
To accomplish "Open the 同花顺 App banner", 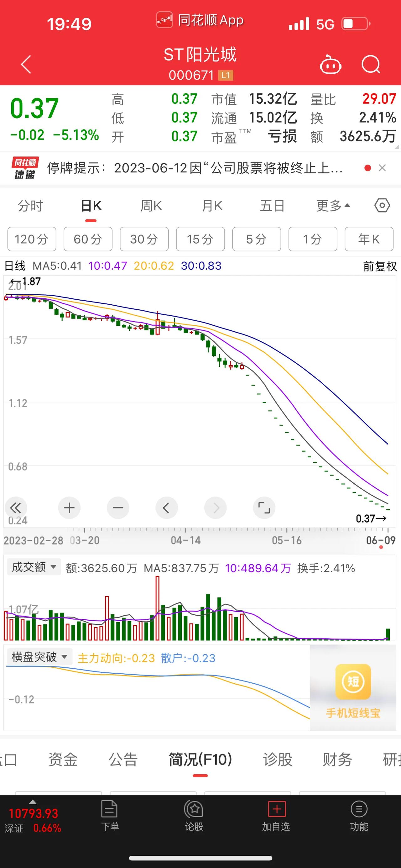I will pos(200,20).
